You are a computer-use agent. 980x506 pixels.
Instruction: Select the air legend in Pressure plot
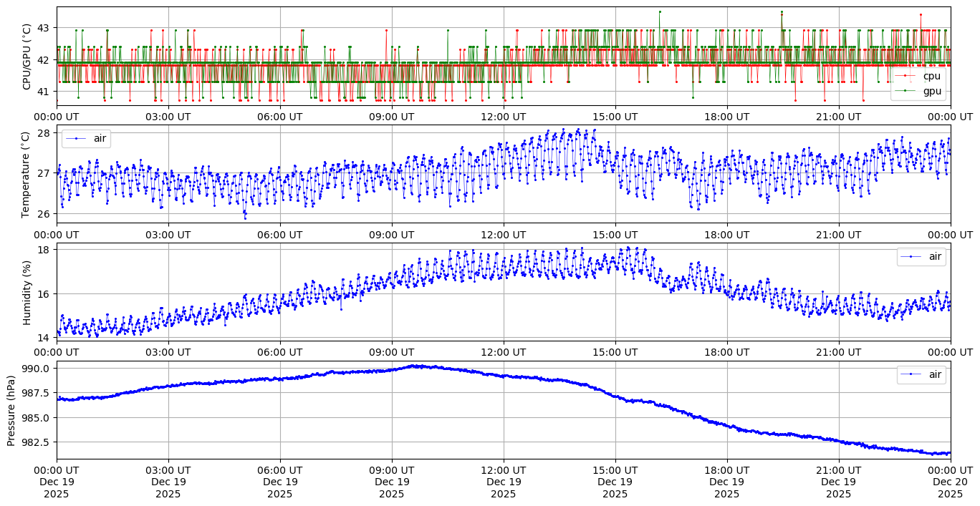point(921,374)
